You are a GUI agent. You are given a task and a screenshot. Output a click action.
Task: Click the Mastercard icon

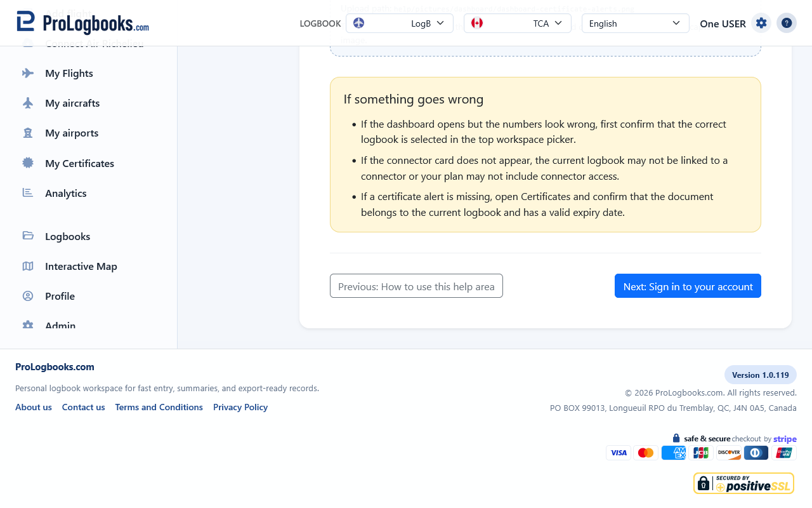click(x=646, y=453)
